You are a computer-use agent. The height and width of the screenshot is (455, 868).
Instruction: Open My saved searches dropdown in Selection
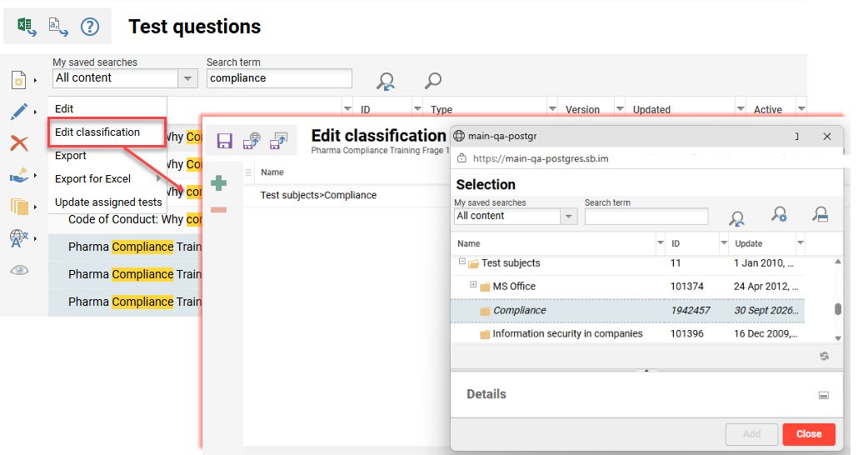point(568,217)
